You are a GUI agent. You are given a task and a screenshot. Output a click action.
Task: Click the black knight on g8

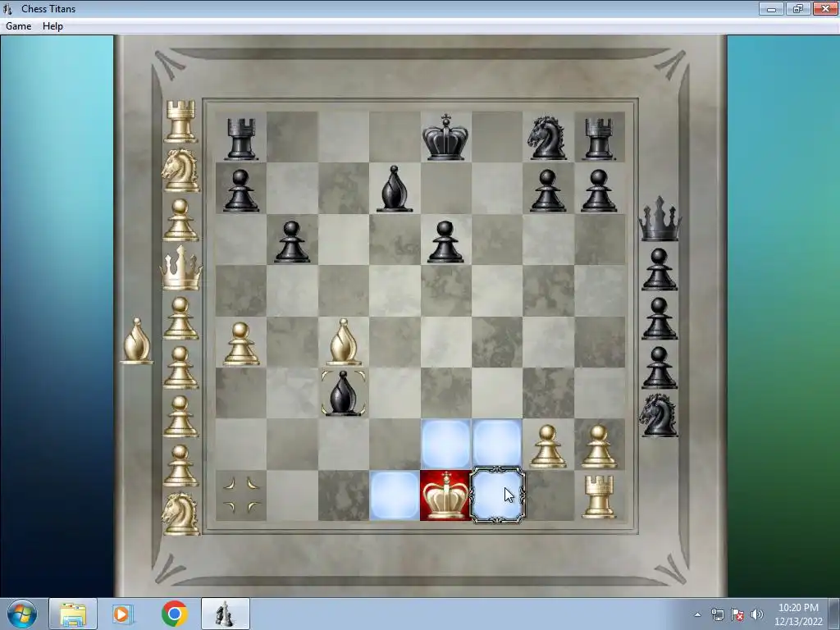(x=546, y=138)
